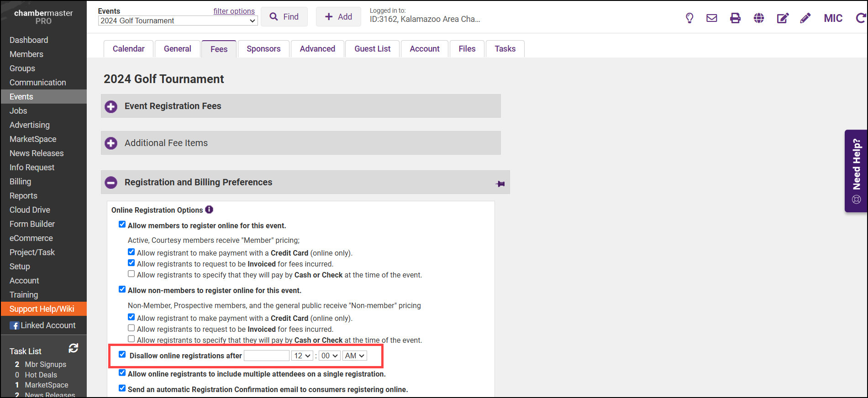Enable non-member Cash or Check payment option
The height and width of the screenshot is (398, 868).
[132, 339]
